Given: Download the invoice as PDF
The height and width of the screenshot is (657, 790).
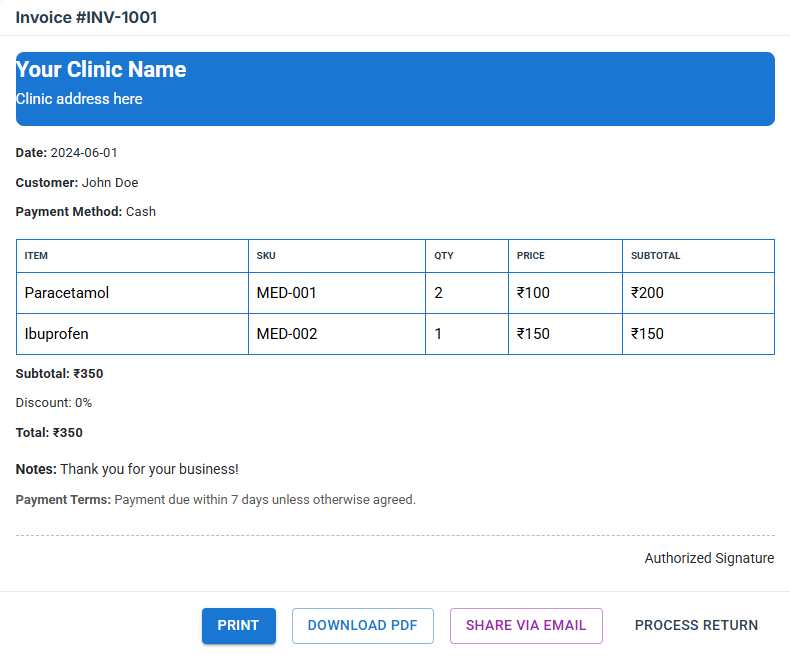Looking at the screenshot, I should (362, 626).
